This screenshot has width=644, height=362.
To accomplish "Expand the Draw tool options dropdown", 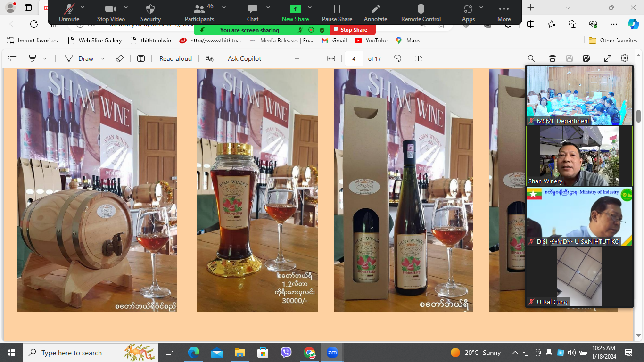I will 103,58.
